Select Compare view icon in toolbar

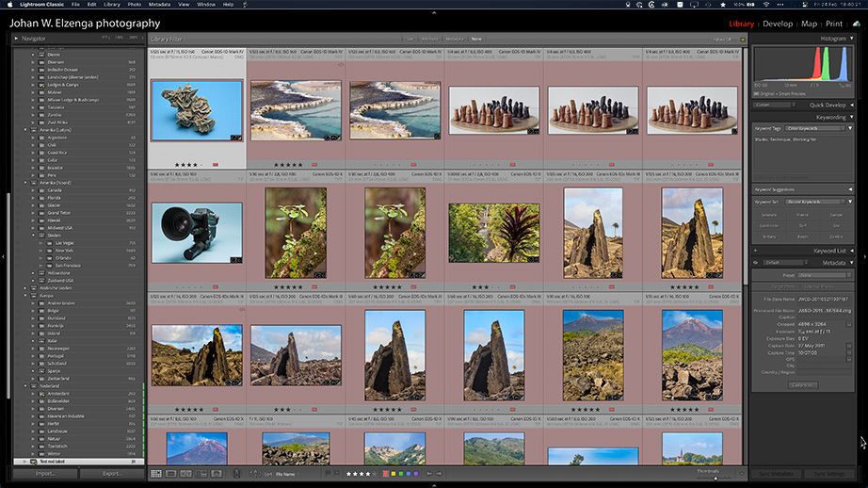click(x=186, y=474)
